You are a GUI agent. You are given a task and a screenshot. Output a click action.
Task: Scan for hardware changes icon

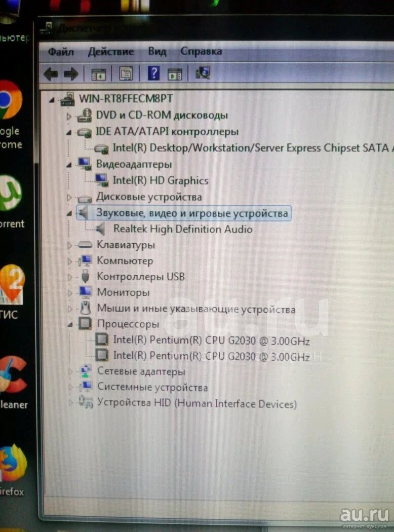[203, 72]
